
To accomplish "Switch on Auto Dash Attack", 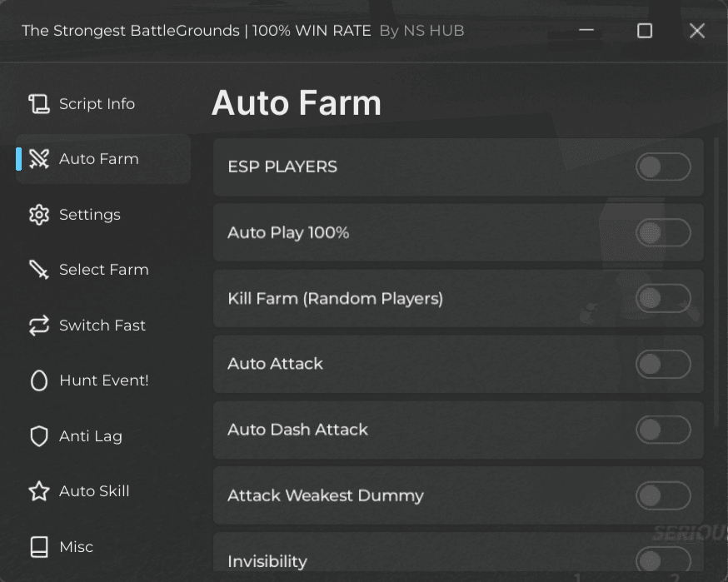I will [663, 430].
